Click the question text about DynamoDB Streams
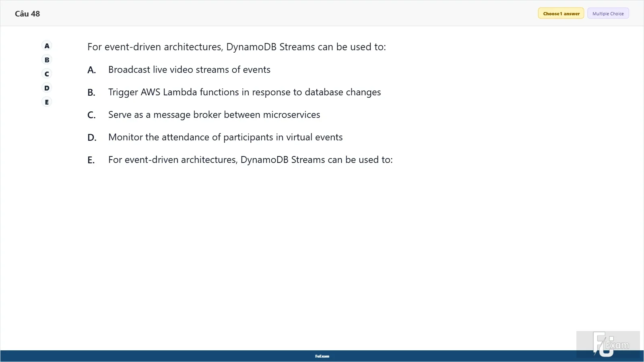644x362 pixels. pyautogui.click(x=236, y=47)
